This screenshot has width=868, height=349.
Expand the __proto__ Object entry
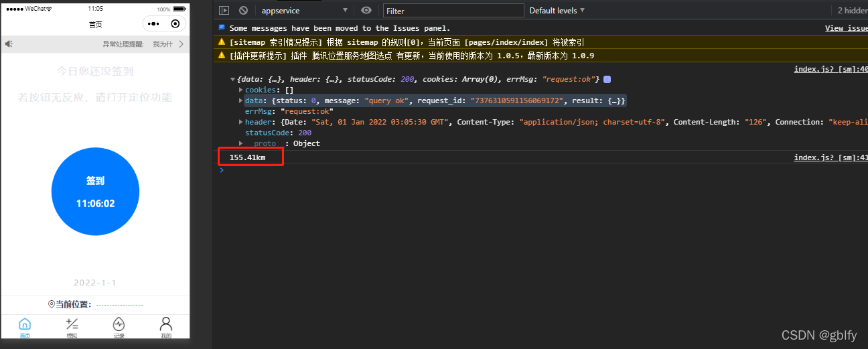pos(241,143)
